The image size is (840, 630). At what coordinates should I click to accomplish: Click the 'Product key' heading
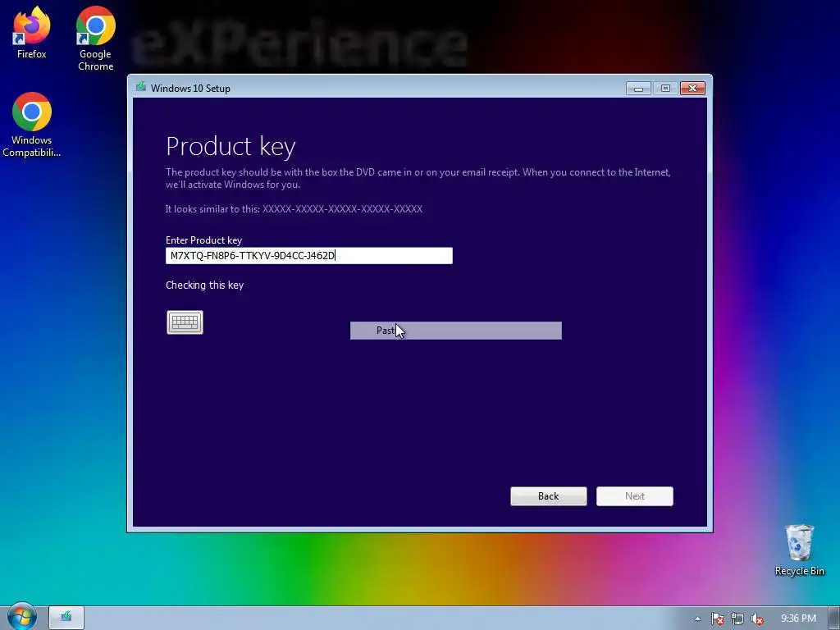tap(231, 147)
